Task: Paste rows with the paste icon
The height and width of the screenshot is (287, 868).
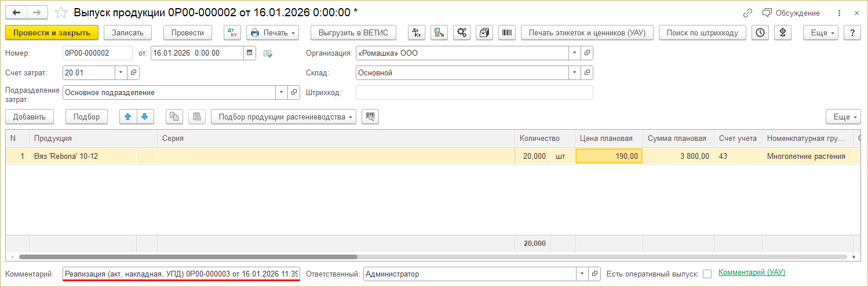Action: click(197, 117)
